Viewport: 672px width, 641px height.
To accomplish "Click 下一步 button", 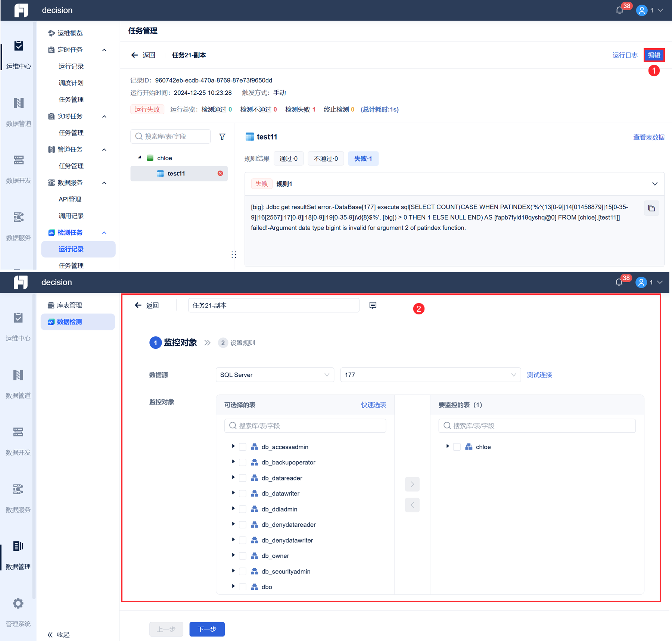I will 207,629.
